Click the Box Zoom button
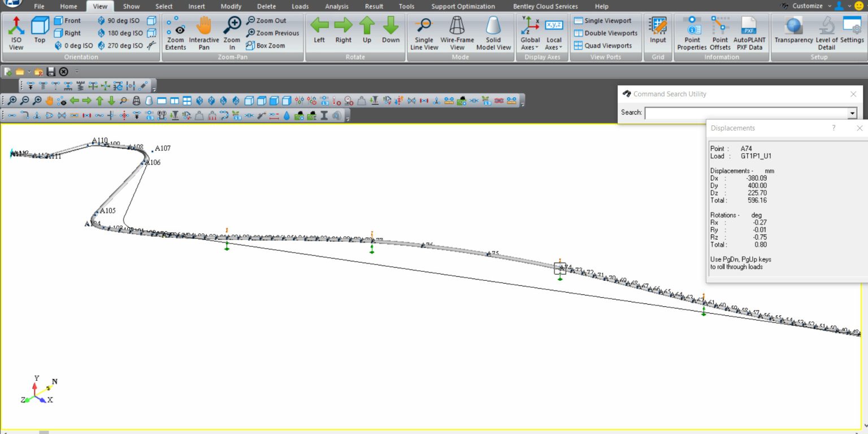Image resolution: width=868 pixels, height=434 pixels. click(x=266, y=46)
